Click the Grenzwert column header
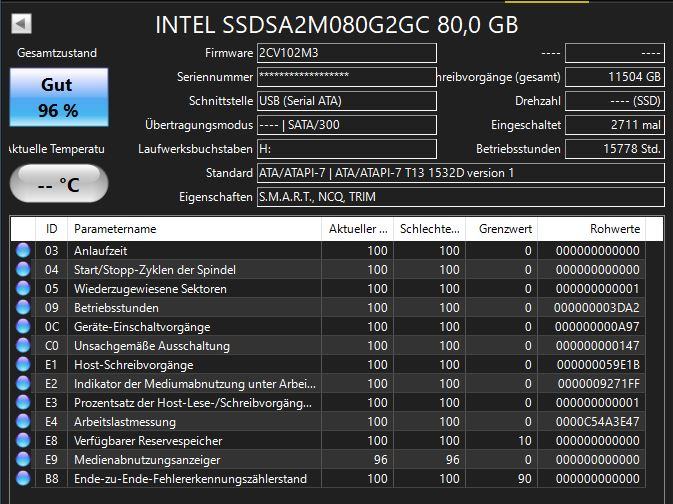Image resolution: width=673 pixels, height=504 pixels. point(501,228)
